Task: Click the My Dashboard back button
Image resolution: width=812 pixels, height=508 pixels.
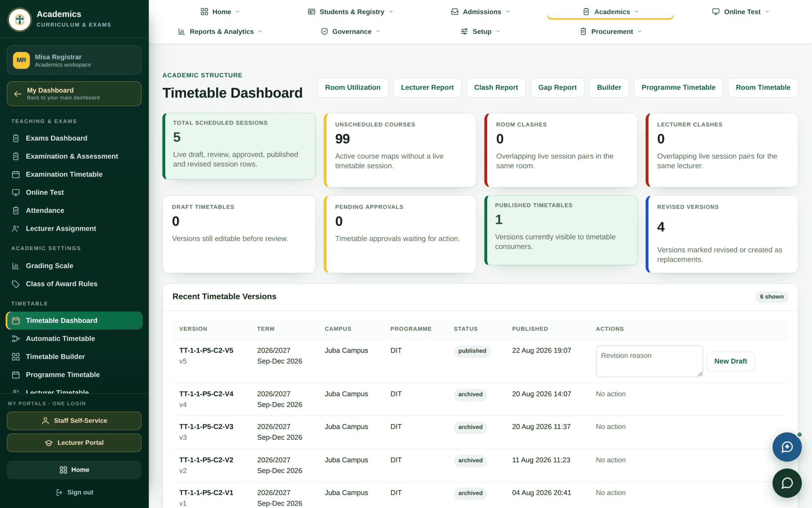Action: click(74, 94)
